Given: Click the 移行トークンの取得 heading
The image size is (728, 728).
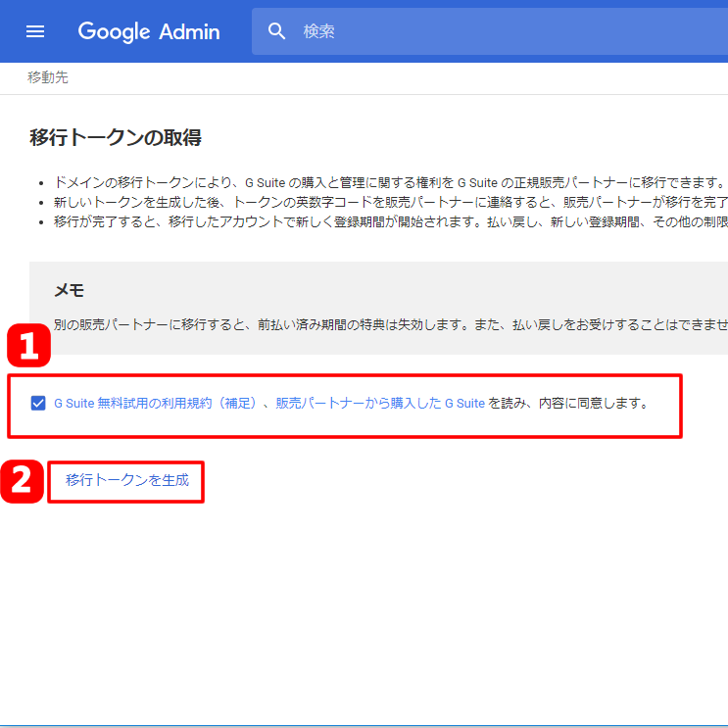Looking at the screenshot, I should 116,137.
